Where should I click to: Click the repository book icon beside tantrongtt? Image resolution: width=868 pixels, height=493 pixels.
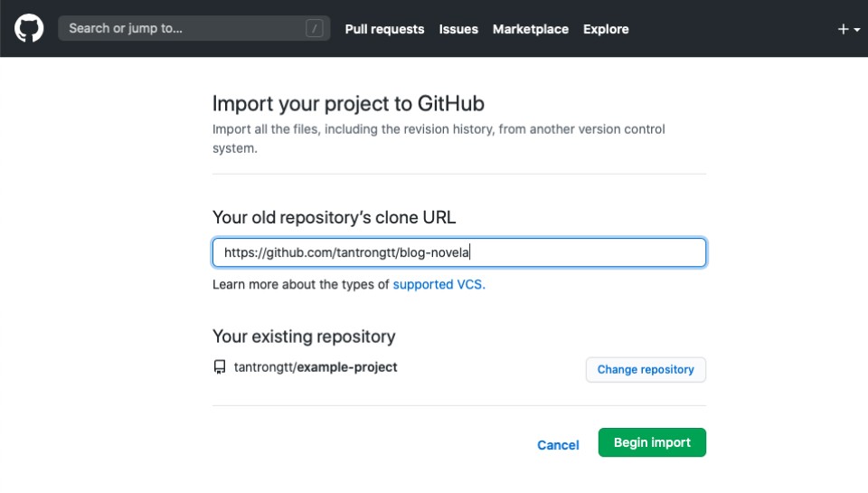220,367
